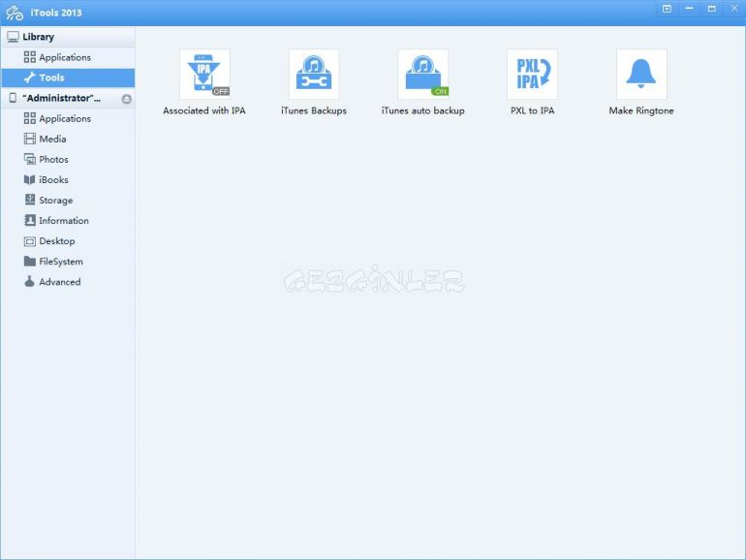Open the iBooks section
The image size is (746, 560).
pos(68,180)
